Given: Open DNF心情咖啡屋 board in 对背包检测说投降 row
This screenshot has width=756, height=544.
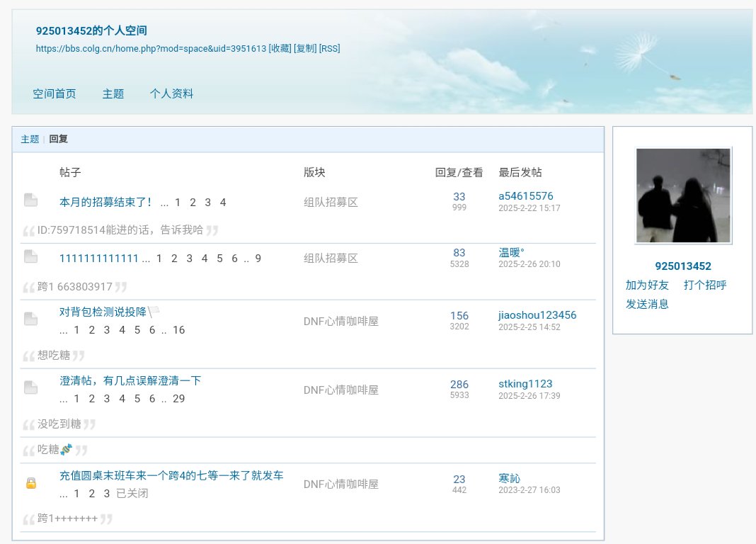Looking at the screenshot, I should tap(341, 321).
